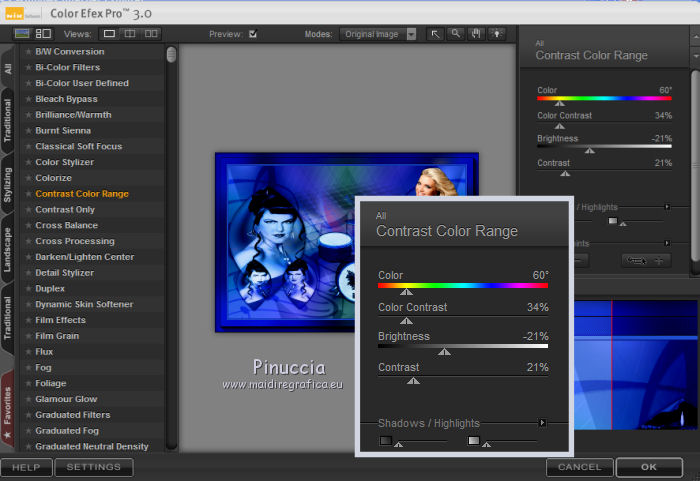Select the Color Stylizer filter
The image size is (700, 481).
[x=65, y=162]
